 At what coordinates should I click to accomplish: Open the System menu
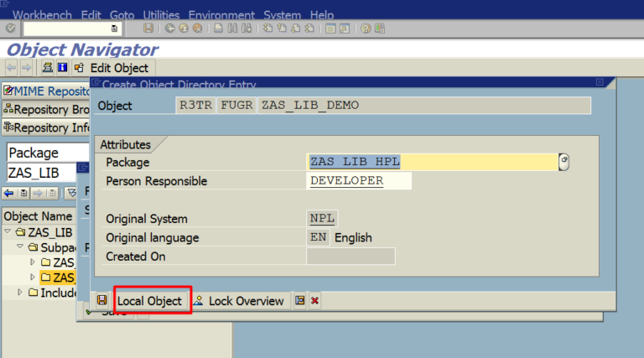[282, 15]
